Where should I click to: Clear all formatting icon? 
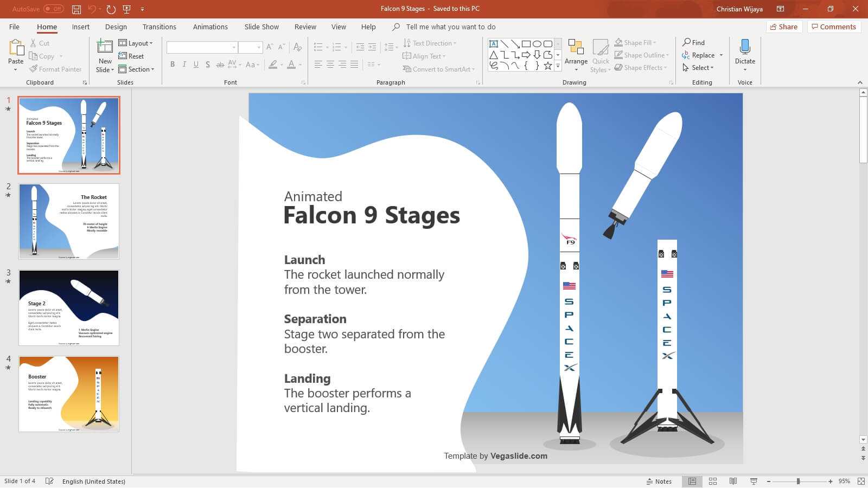coord(297,47)
